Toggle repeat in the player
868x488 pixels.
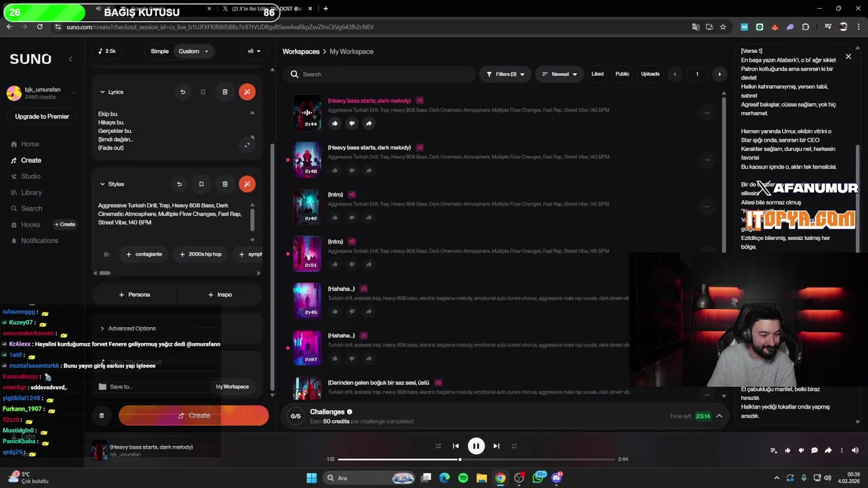[x=514, y=446]
